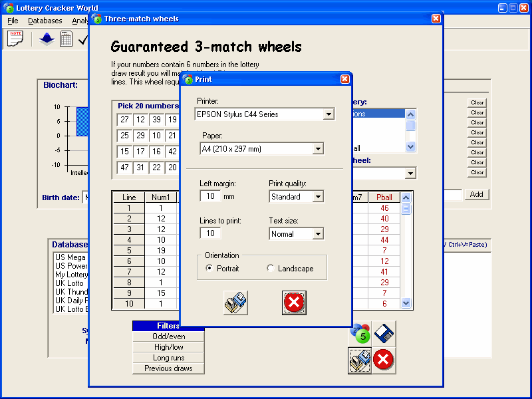Open the Note icon in main toolbar

pyautogui.click(x=15, y=39)
